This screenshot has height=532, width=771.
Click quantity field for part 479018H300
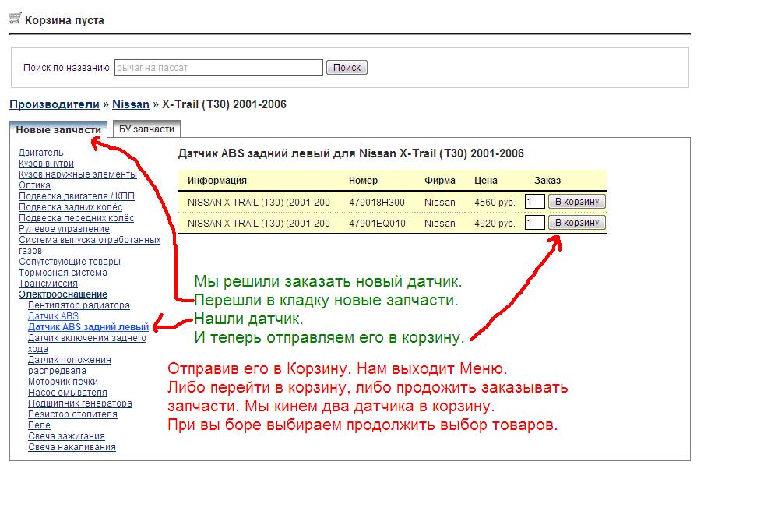534,202
